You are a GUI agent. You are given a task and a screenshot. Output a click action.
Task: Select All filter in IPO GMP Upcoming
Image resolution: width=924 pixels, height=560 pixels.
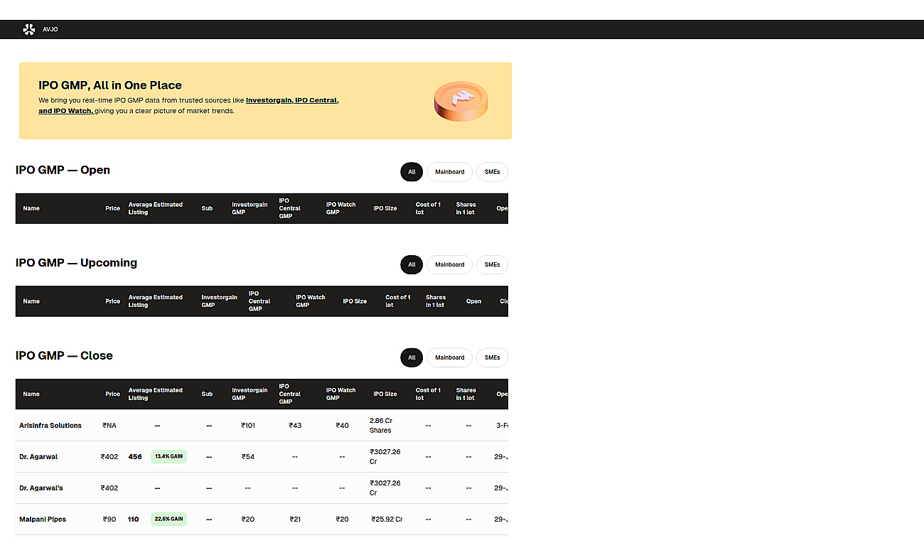[x=412, y=264]
